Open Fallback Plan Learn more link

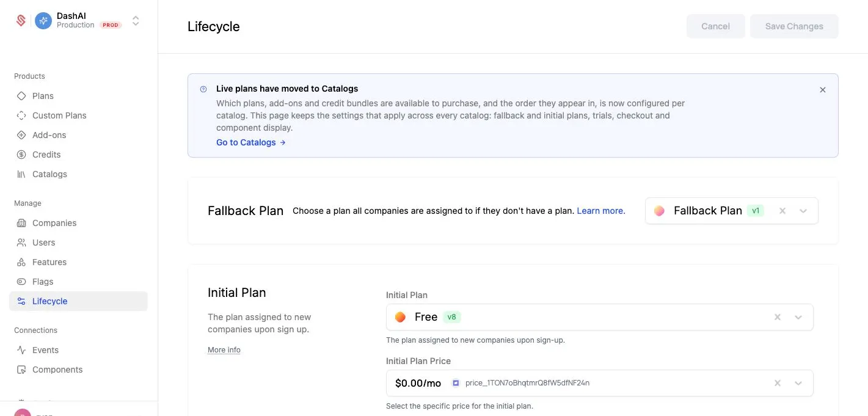click(x=601, y=211)
